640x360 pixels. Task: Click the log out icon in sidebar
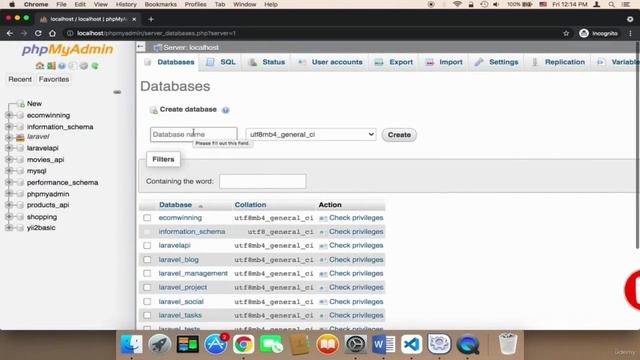point(51,66)
